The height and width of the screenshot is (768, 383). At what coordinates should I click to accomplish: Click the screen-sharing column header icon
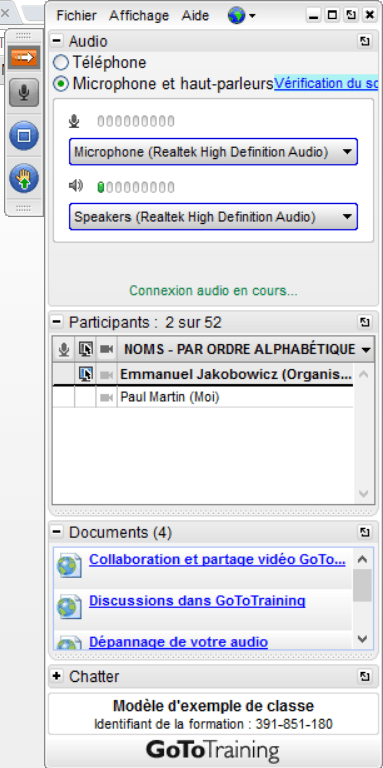pyautogui.click(x=85, y=349)
